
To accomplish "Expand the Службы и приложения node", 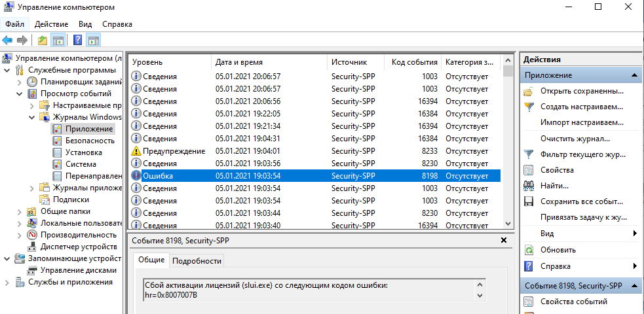I will [7, 283].
